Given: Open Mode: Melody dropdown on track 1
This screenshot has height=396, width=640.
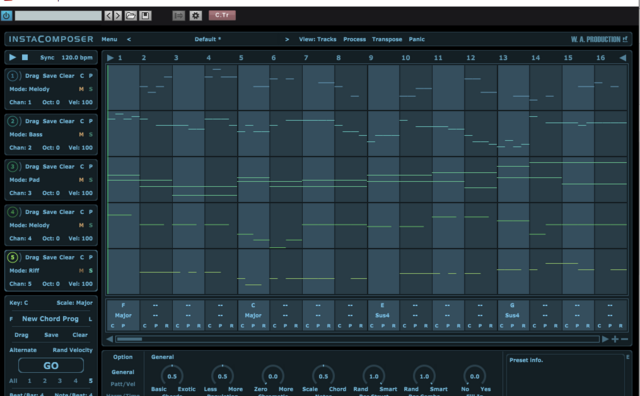Looking at the screenshot, I should pyautogui.click(x=29, y=89).
